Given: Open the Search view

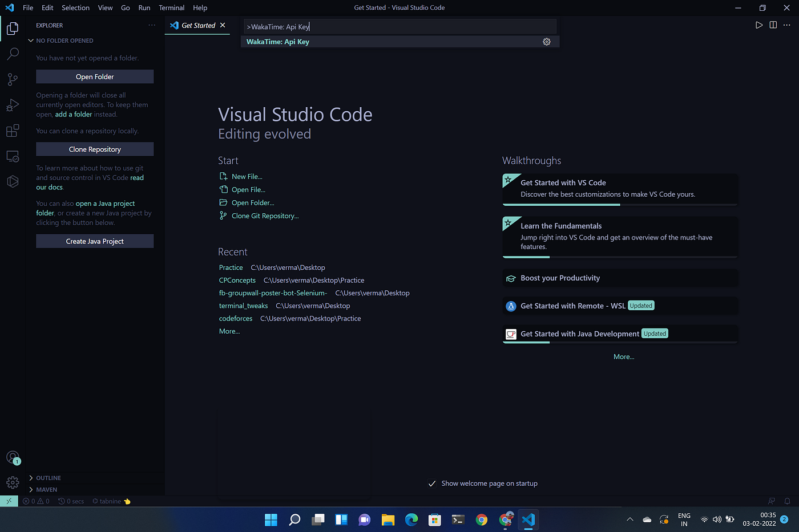Looking at the screenshot, I should click(13, 54).
